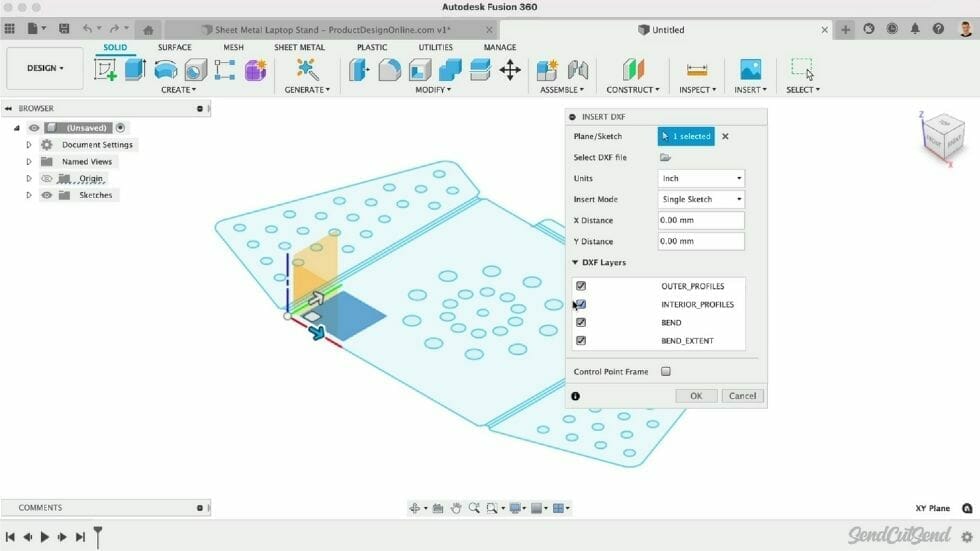Enable the Control Point Frame checkbox
980x551 pixels.
pos(666,372)
